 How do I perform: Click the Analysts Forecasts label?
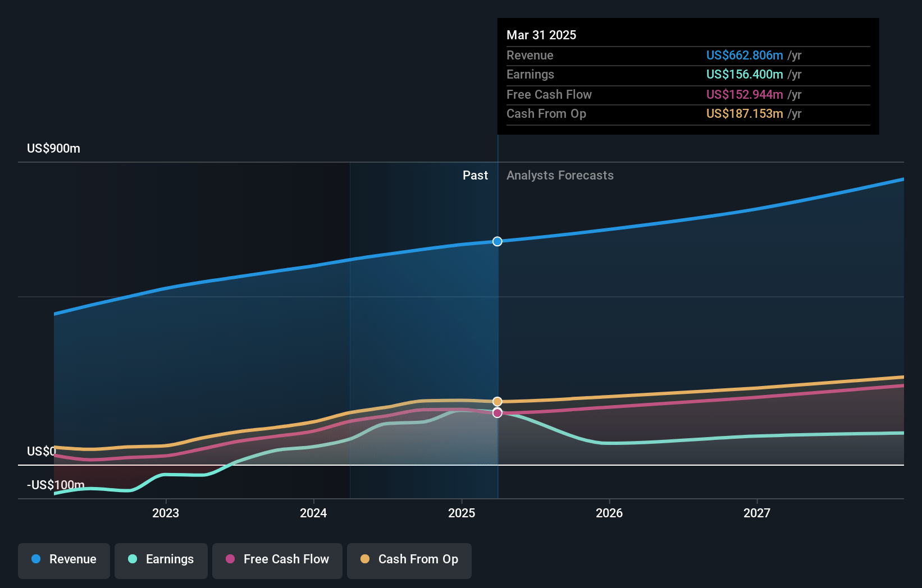(560, 176)
